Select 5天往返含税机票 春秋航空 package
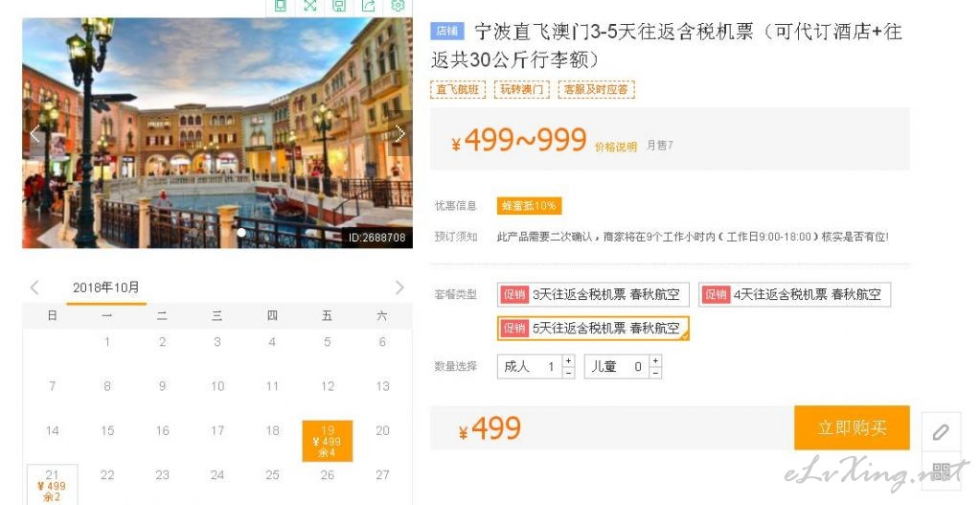 [x=593, y=328]
